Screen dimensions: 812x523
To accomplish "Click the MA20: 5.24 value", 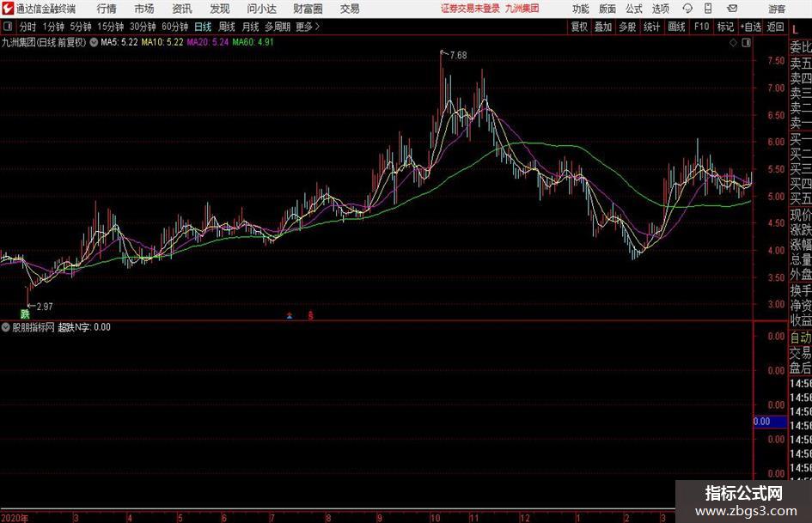I will 208,42.
